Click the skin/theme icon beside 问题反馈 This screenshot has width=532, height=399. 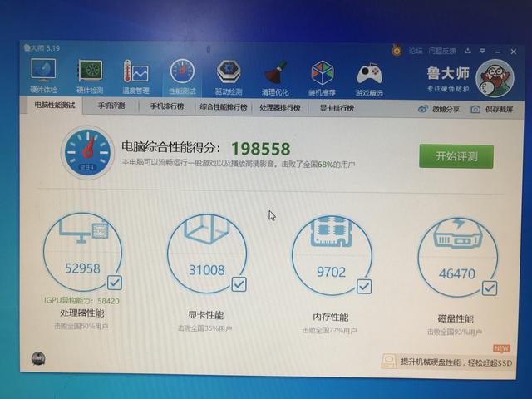pos(468,51)
